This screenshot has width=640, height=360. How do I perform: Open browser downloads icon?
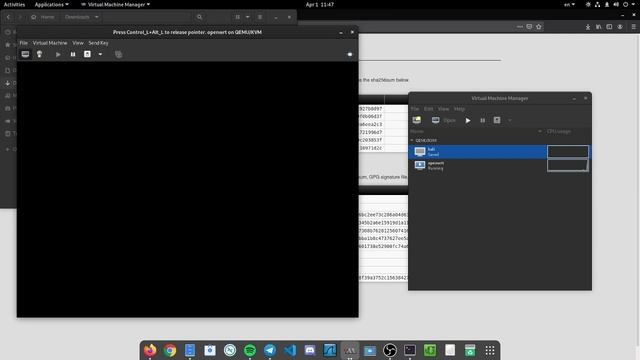588,27
